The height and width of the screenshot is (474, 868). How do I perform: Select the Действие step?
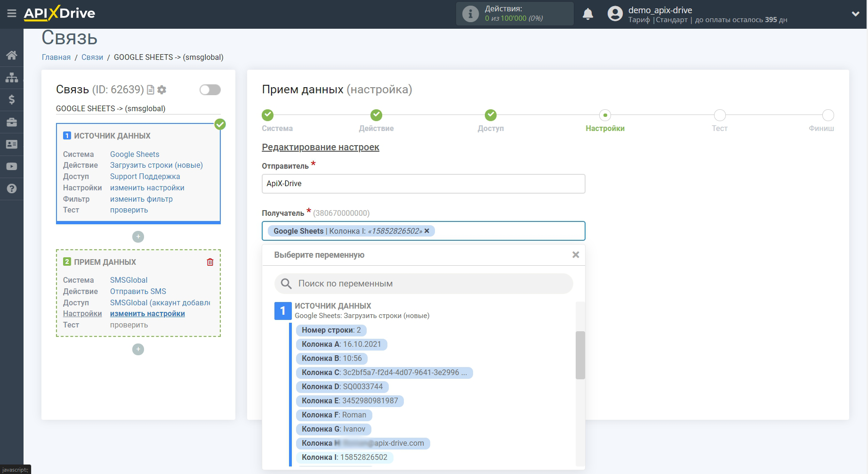pyautogui.click(x=376, y=115)
